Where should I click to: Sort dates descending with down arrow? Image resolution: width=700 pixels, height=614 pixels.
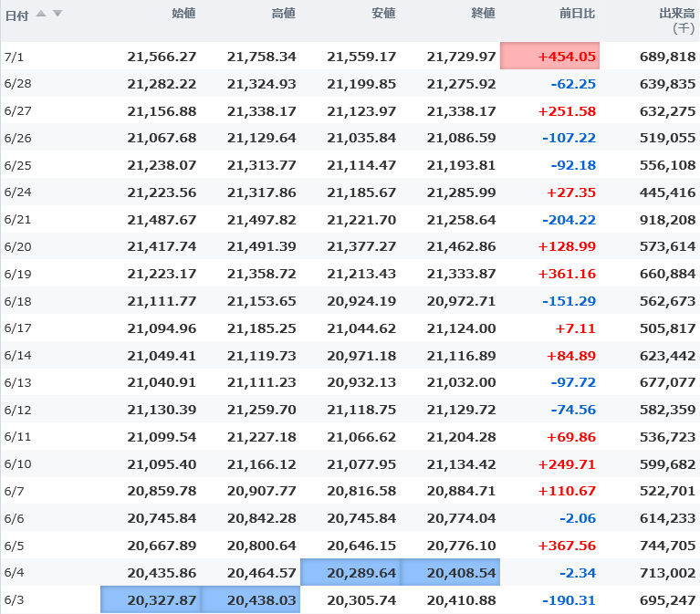[57, 14]
